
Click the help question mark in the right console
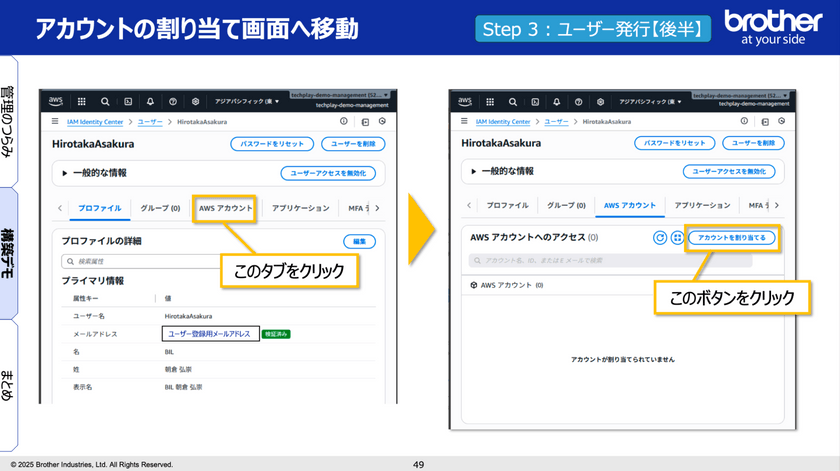pos(579,101)
